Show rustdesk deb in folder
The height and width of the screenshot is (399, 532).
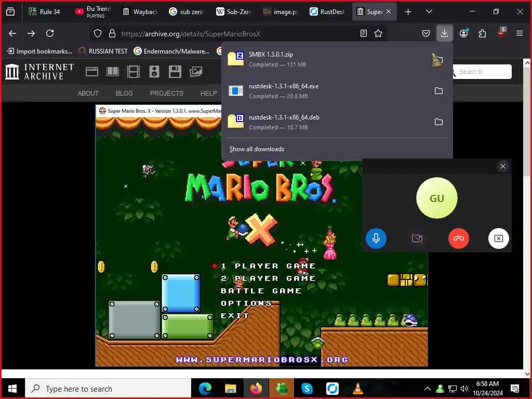click(x=438, y=122)
